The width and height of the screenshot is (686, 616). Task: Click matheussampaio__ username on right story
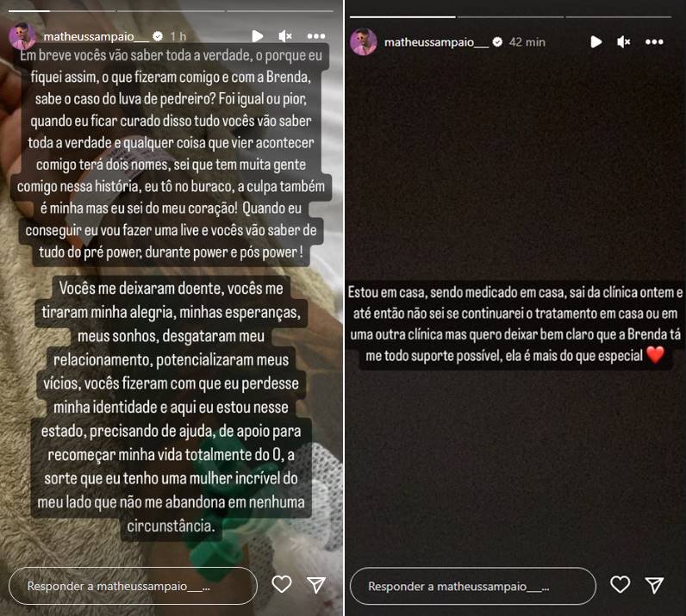[437, 42]
